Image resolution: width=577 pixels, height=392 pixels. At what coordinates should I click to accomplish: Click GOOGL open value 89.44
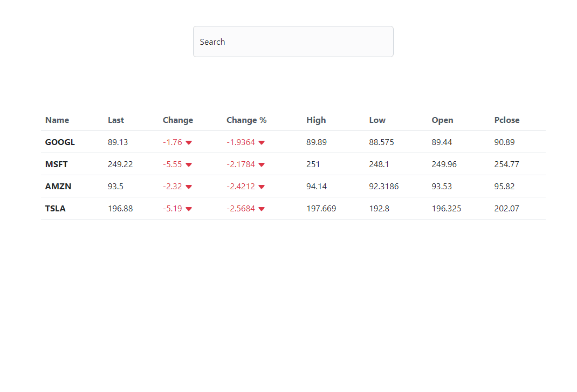442,142
